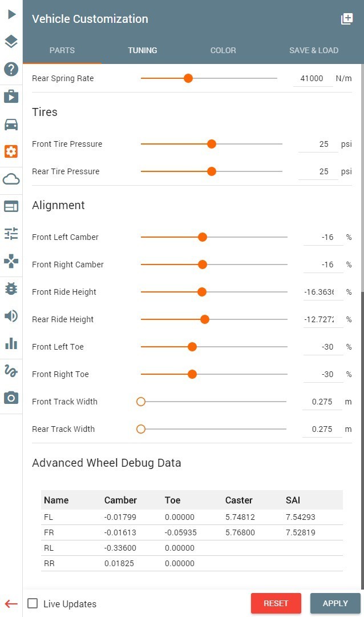Click the Front Tire Pressure slider handle

click(212, 144)
